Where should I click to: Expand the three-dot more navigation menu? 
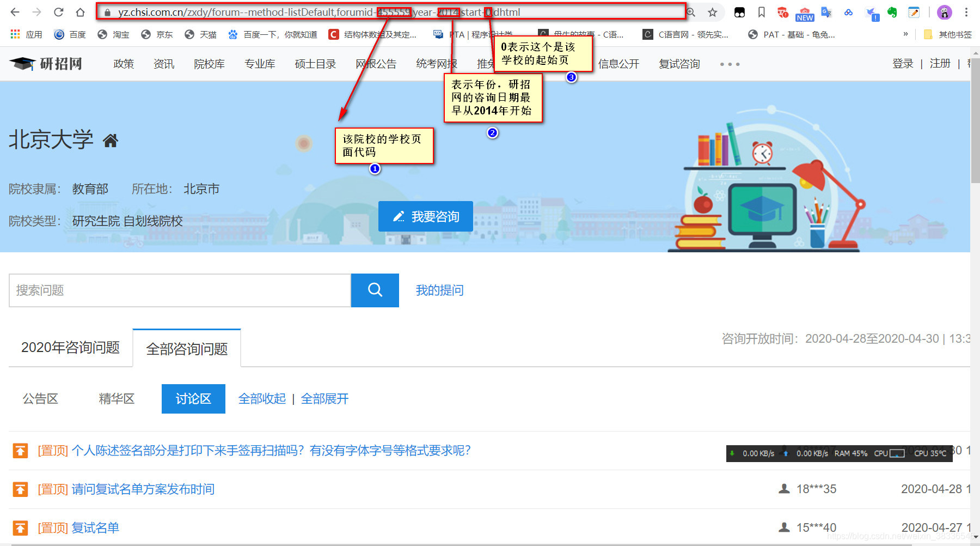[x=730, y=64]
